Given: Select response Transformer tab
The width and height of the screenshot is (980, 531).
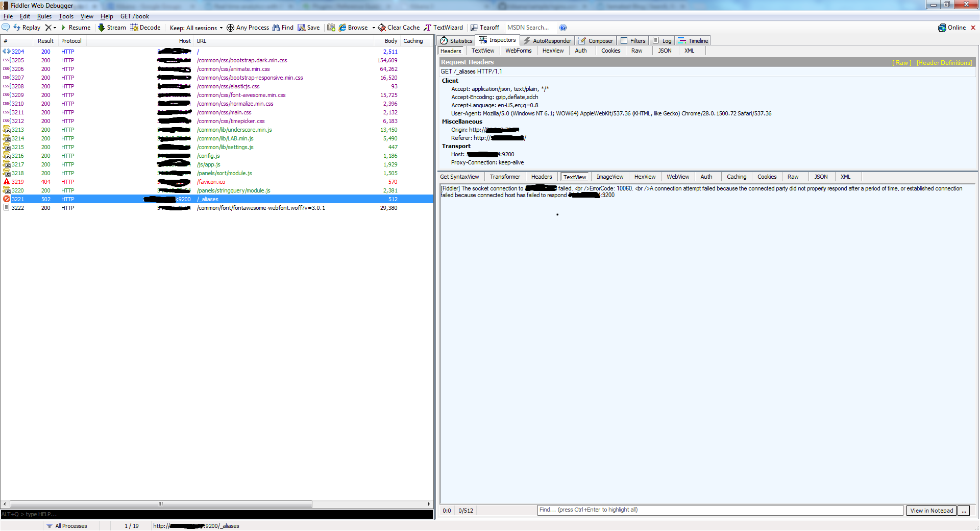Looking at the screenshot, I should 505,177.
